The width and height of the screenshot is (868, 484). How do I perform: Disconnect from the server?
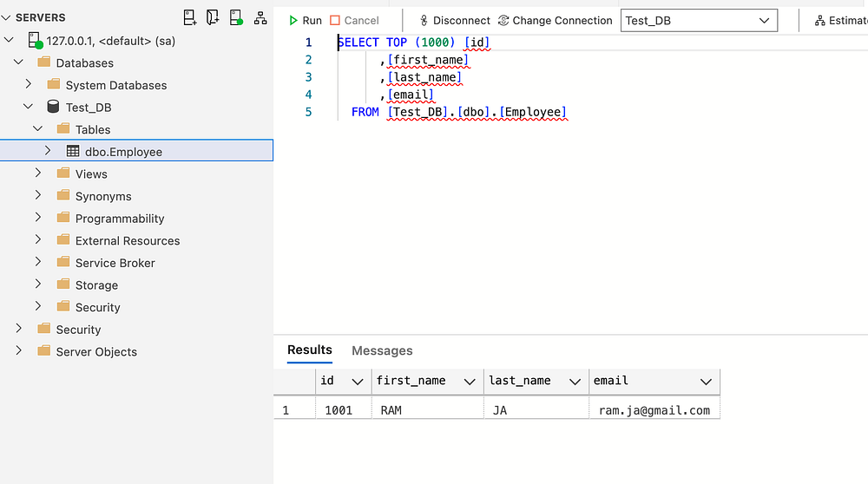coord(455,21)
